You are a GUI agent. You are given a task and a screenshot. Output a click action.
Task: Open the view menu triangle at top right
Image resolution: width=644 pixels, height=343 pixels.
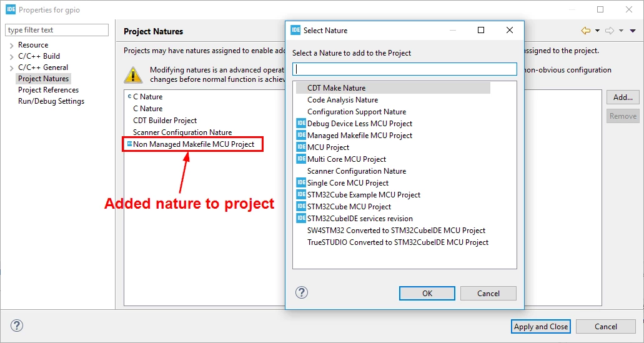click(x=633, y=31)
